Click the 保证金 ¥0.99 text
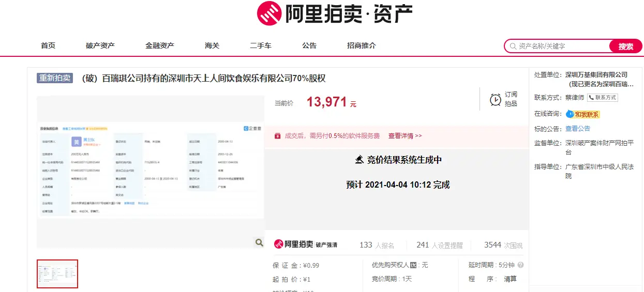Viewport: 644px width, 292px height. pyautogui.click(x=296, y=265)
